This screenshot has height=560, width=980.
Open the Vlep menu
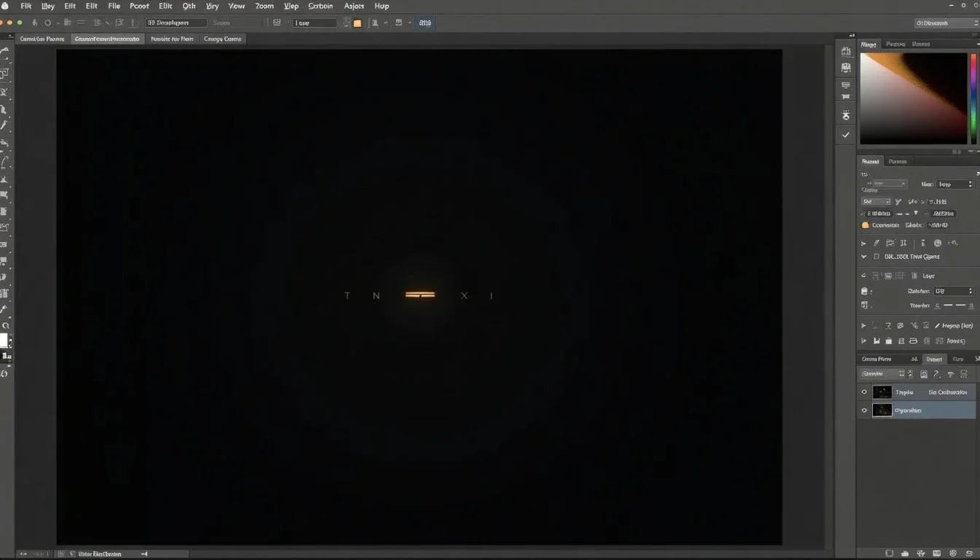[291, 6]
